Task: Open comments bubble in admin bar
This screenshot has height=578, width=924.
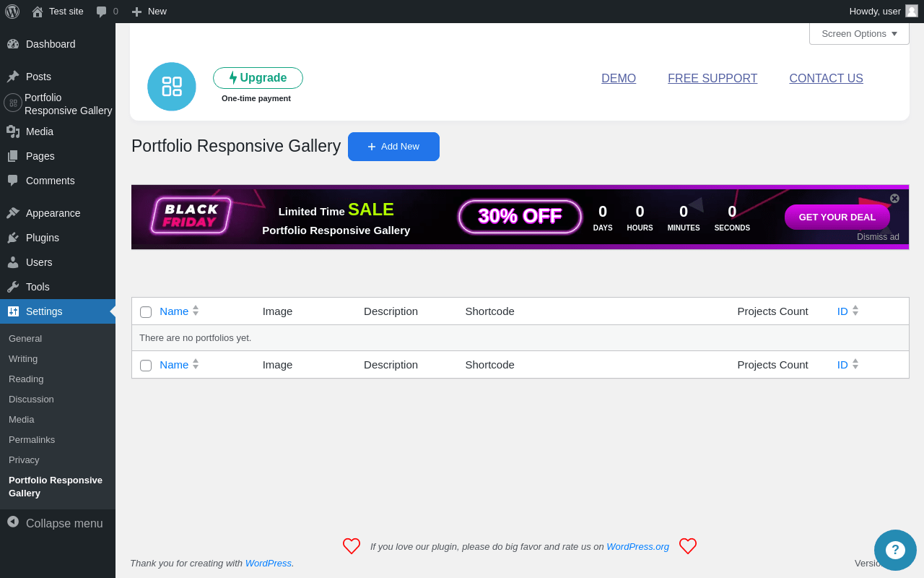Action: [101, 12]
